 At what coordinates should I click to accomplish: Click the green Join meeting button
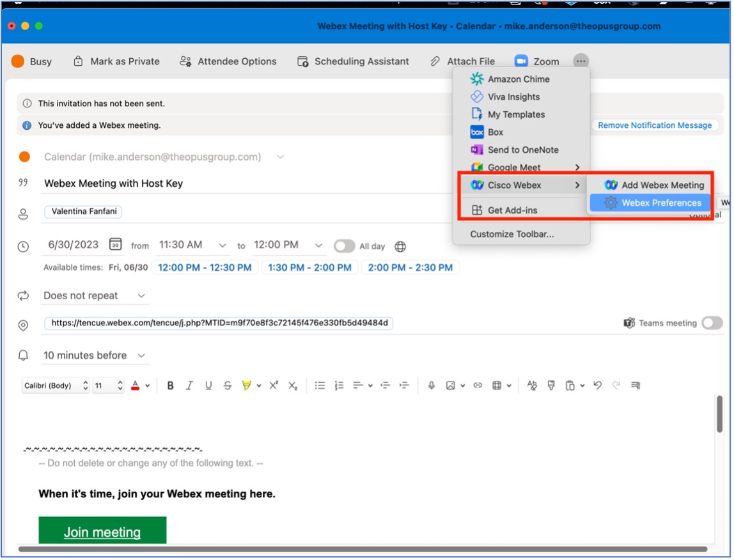pos(102,531)
